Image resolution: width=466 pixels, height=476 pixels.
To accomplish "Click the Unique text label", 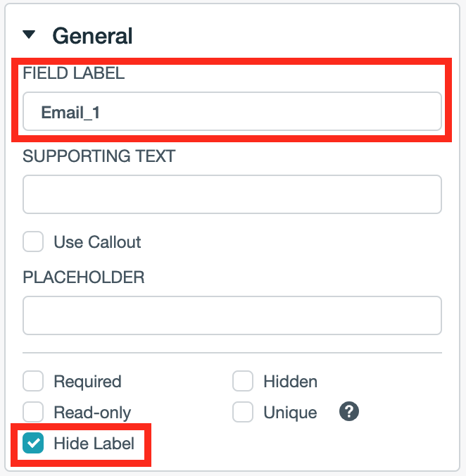I will click(x=290, y=413).
